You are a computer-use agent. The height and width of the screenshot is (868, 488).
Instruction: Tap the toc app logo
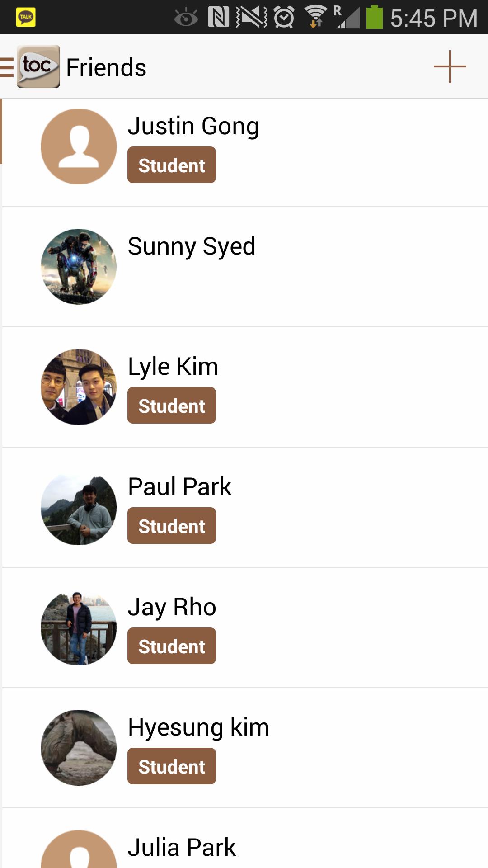click(38, 66)
